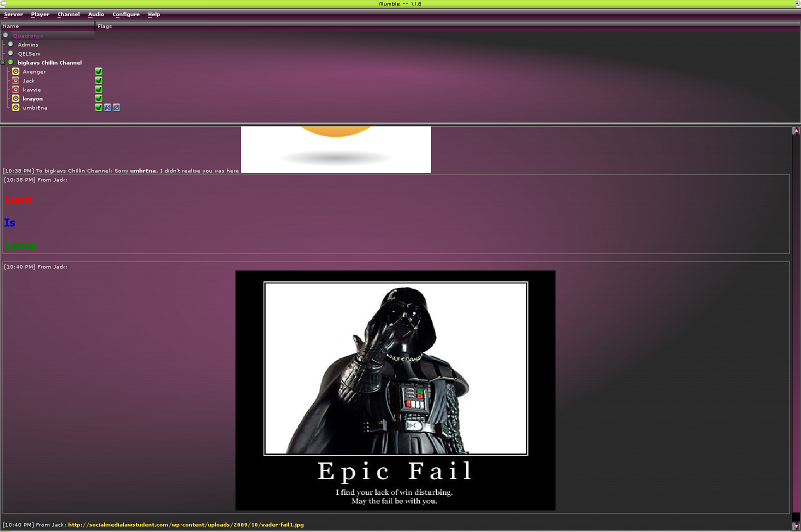Image resolution: width=801 pixels, height=532 pixels.
Task: Click the chat log vertical scrollbar track
Action: click(796, 325)
